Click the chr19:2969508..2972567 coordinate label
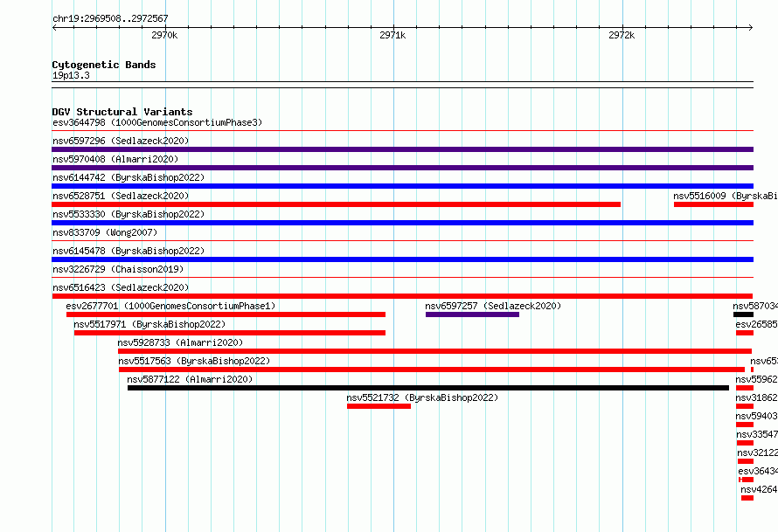778x532 pixels. click(x=110, y=18)
